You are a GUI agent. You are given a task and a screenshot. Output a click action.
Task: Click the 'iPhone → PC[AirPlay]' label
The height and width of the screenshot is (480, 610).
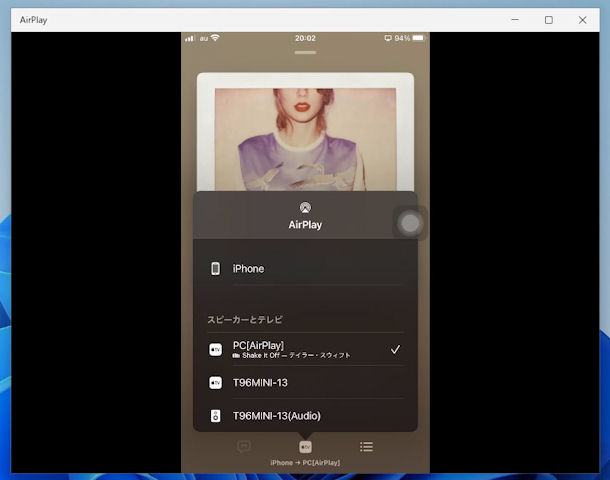pyautogui.click(x=305, y=463)
